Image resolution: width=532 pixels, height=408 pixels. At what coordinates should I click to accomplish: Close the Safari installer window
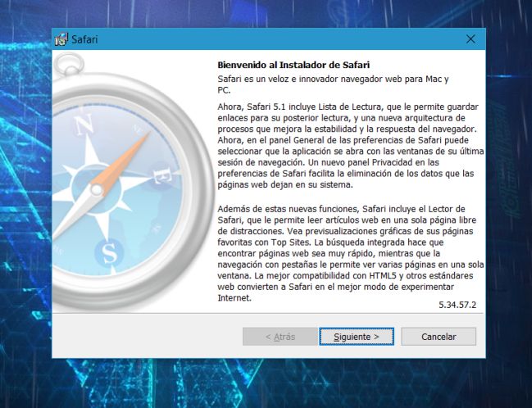click(x=471, y=39)
